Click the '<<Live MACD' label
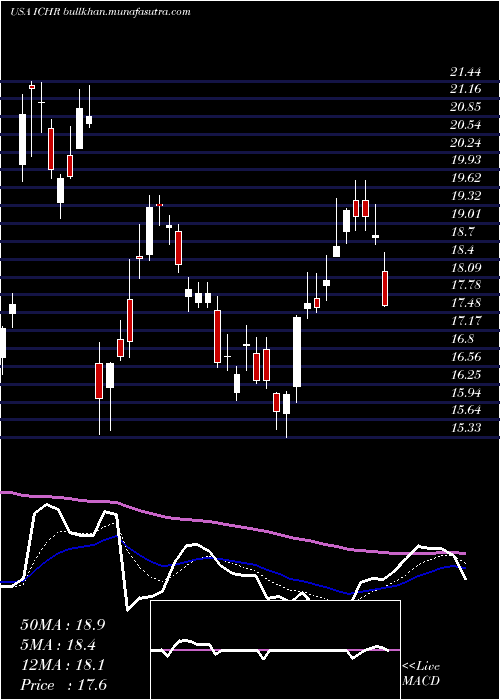The width and height of the screenshot is (500, 700). tap(421, 674)
